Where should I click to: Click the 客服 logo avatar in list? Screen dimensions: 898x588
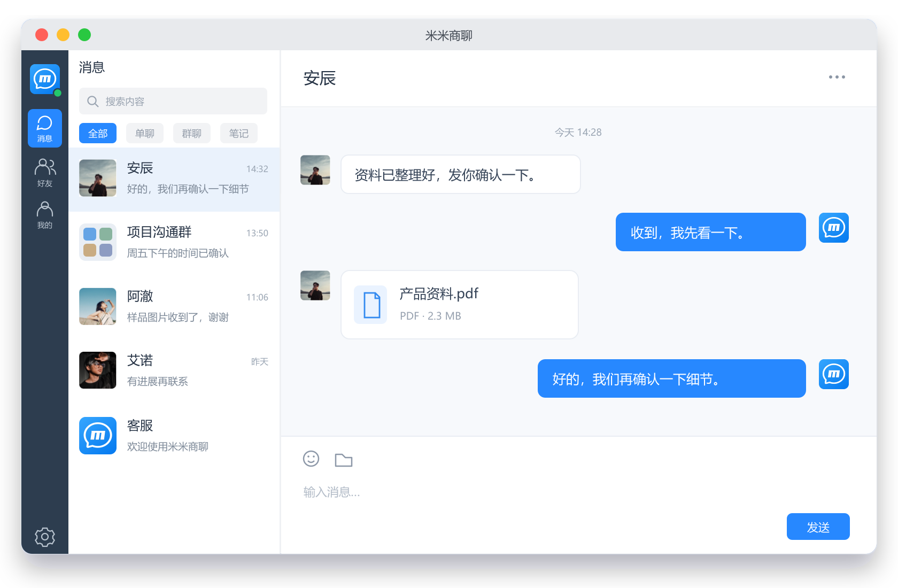coord(98,436)
